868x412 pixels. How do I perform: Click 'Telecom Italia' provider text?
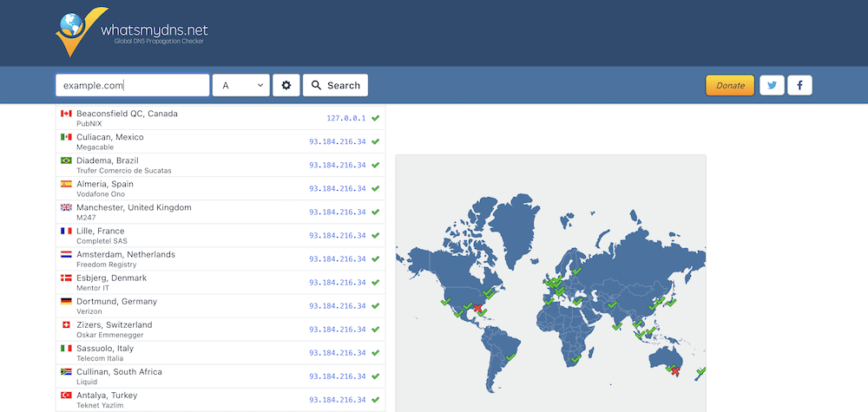click(x=100, y=358)
